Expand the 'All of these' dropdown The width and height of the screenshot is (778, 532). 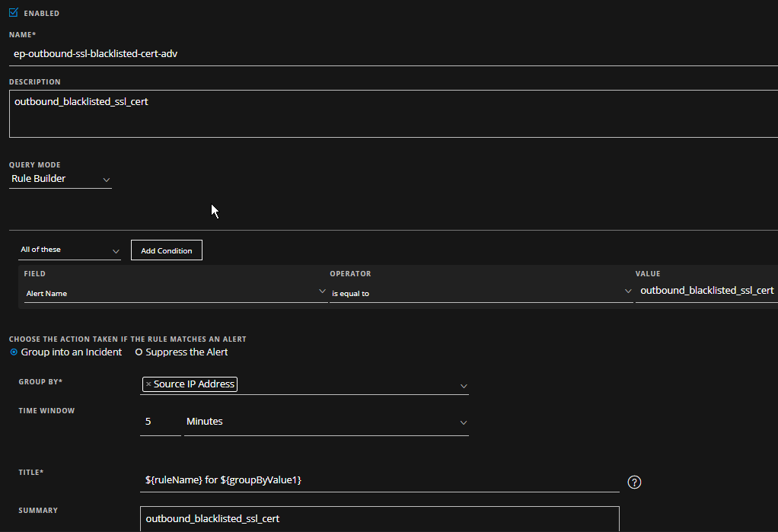coord(69,250)
